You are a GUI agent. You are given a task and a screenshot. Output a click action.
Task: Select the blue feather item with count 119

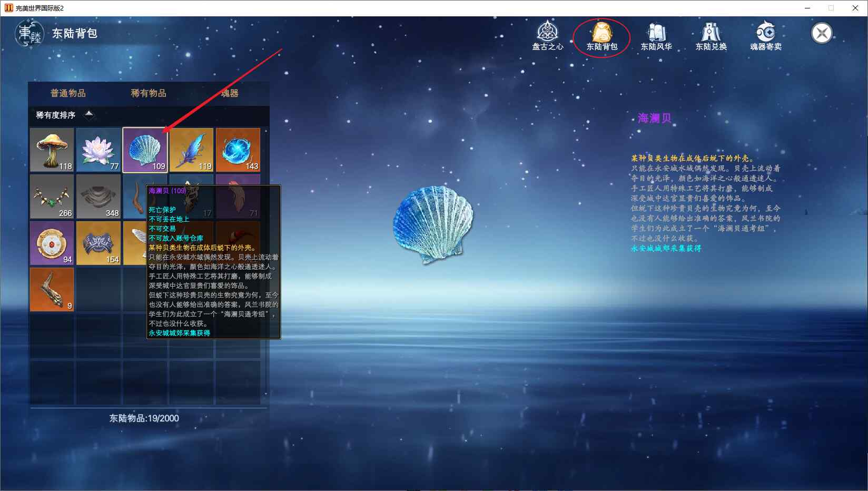click(x=191, y=150)
